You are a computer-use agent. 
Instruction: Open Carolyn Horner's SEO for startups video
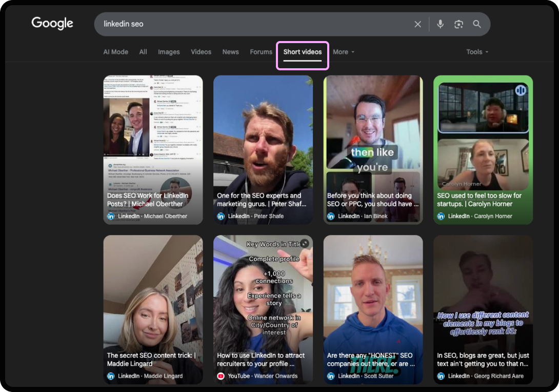click(483, 150)
